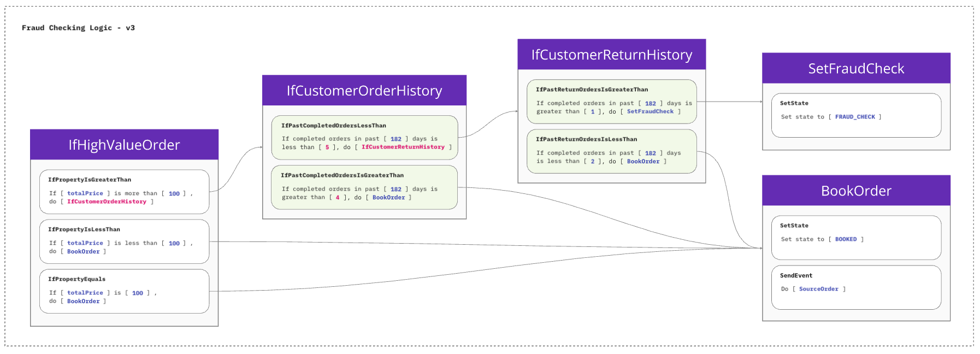The image size is (980, 354).
Task: Select the IfCustomerOrderHistory ruleset header
Action: pos(364,91)
